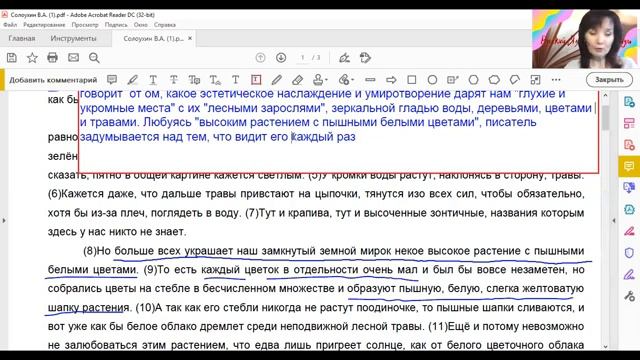This screenshot has width=640, height=360.
Task: Click the current page number field
Action: tap(302, 58)
